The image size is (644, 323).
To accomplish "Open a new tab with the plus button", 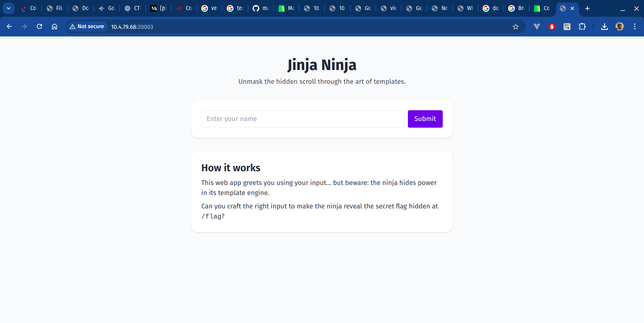I will click(x=587, y=8).
